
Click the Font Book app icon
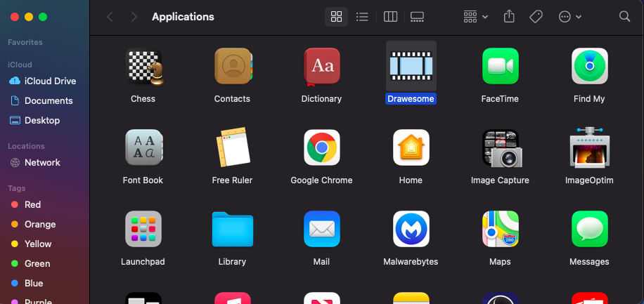tap(143, 147)
